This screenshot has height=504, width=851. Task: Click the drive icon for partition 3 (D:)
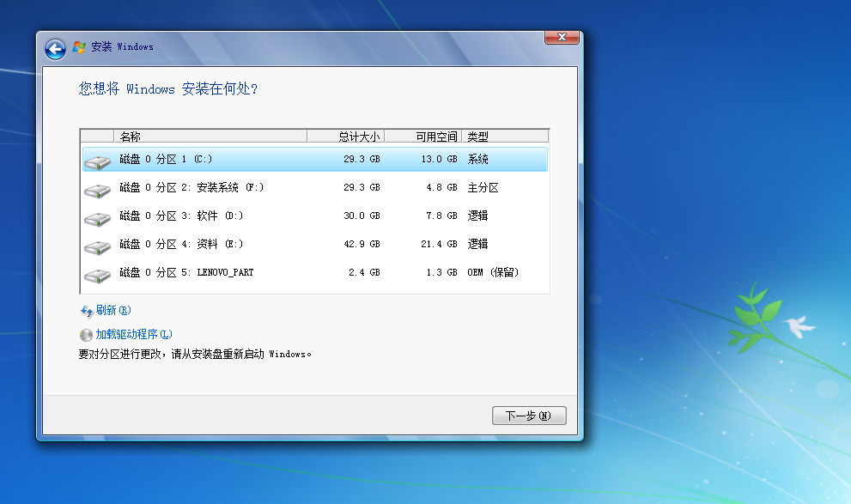tap(98, 219)
